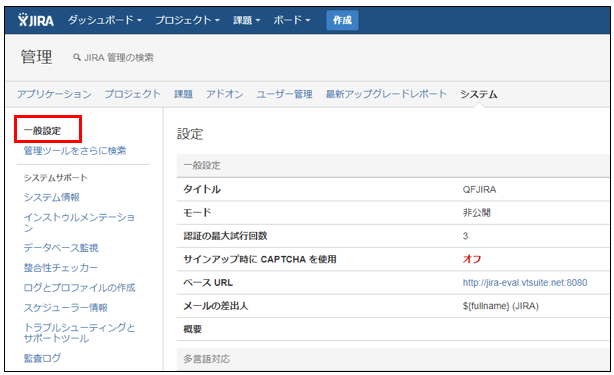The image size is (614, 375).
Task: Focus the JIRA 管理の検索 field
Action: pos(119,58)
